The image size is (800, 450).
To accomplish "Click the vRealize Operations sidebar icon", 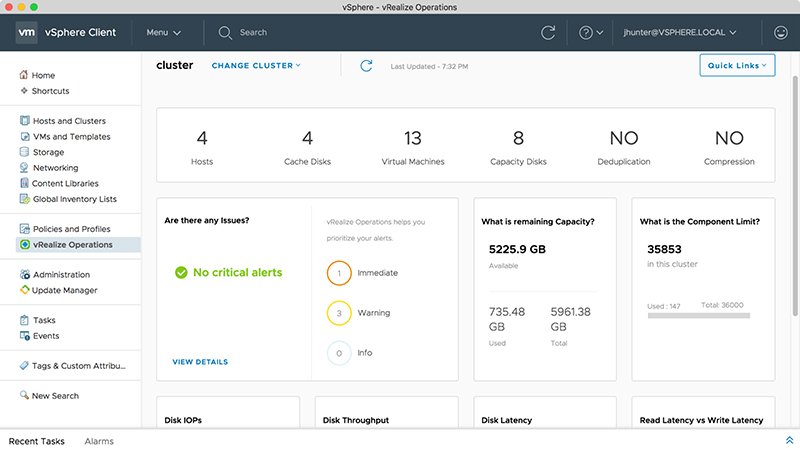I will [24, 244].
